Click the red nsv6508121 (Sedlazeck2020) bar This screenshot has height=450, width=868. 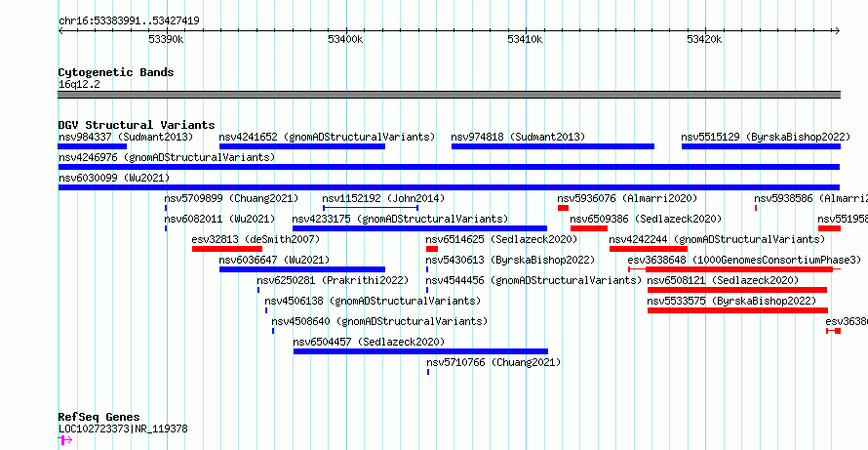737,290
